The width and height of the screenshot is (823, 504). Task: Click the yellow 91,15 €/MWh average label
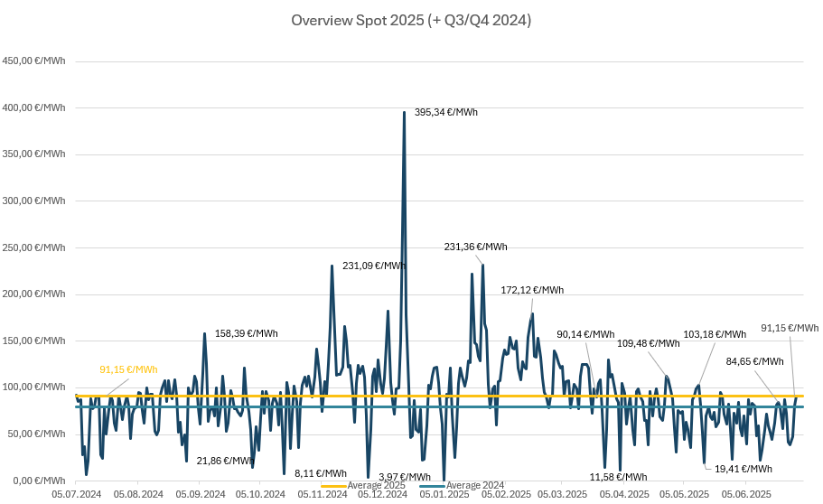128,369
